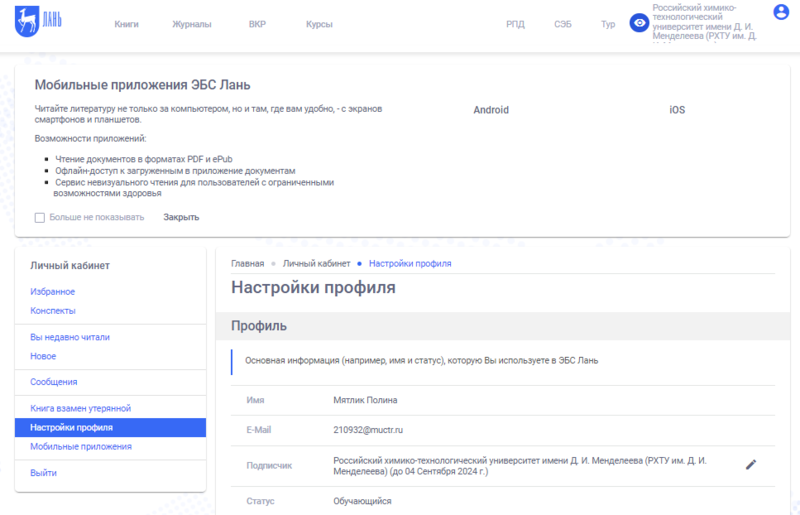Viewport: 800px width, 515px height.
Task: Open Конспекты in the sidebar
Action: point(53,311)
